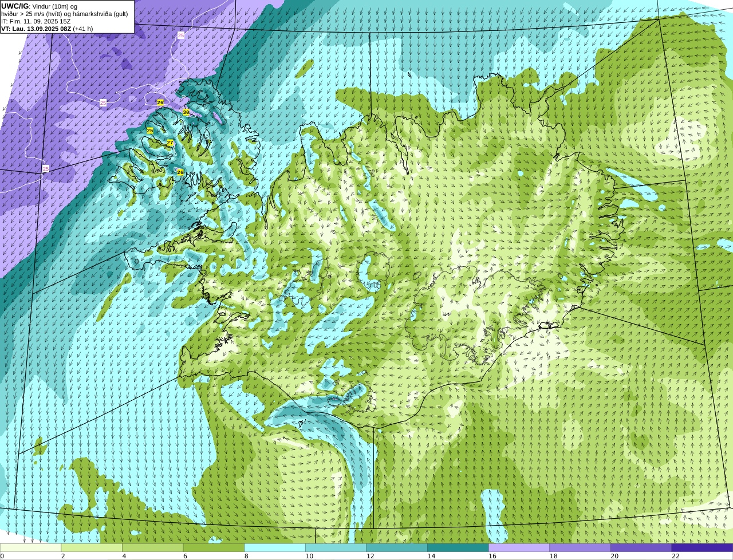Select the 2–4 m/s legend color swatch
The width and height of the screenshot is (733, 560).
click(x=92, y=547)
